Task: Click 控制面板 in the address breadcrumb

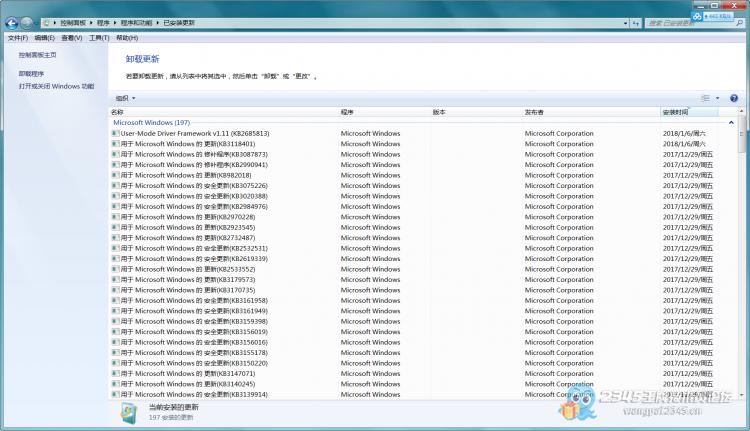Action: point(73,23)
